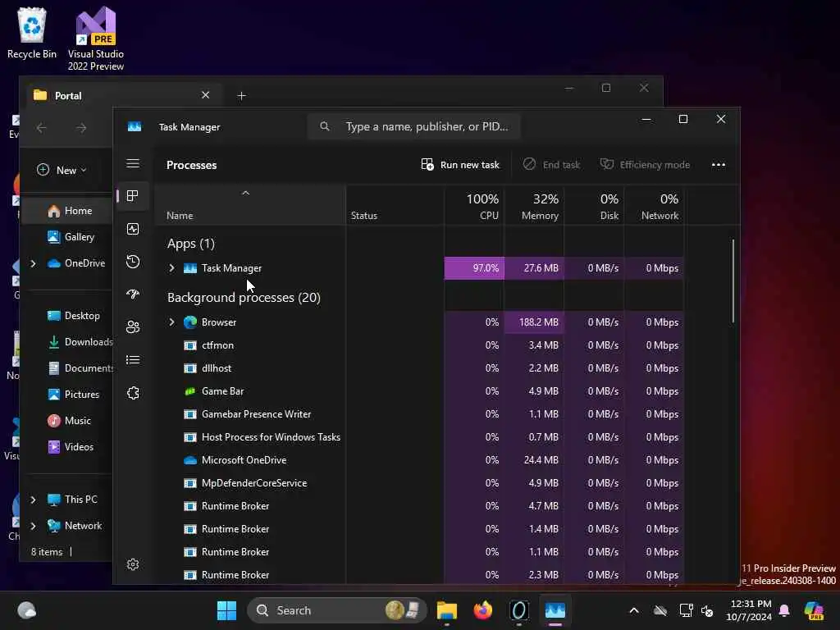This screenshot has width=840, height=630.
Task: Go forward in File Explorer
Action: point(81,127)
